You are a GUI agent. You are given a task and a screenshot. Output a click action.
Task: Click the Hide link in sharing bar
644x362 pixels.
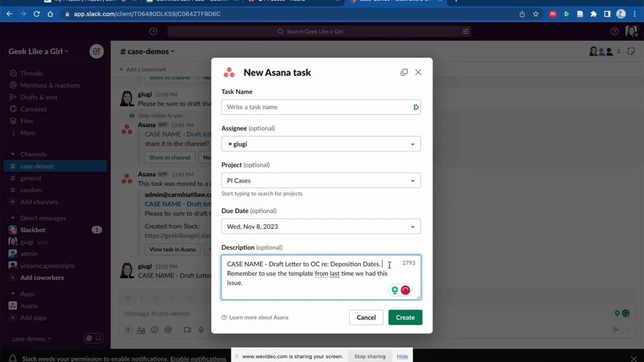(x=403, y=356)
